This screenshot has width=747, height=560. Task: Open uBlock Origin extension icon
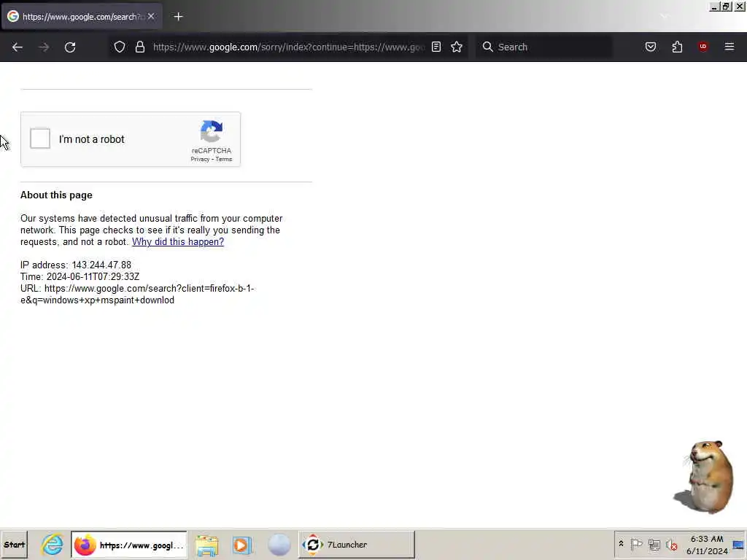click(x=703, y=47)
